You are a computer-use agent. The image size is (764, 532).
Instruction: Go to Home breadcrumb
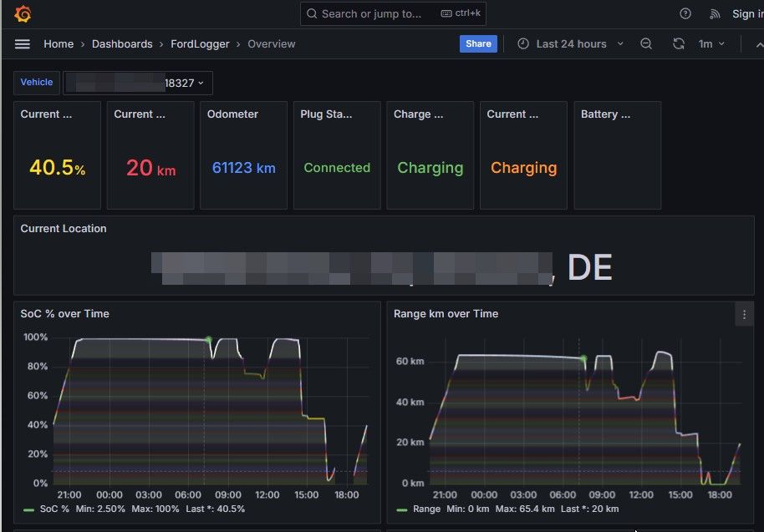tap(59, 43)
